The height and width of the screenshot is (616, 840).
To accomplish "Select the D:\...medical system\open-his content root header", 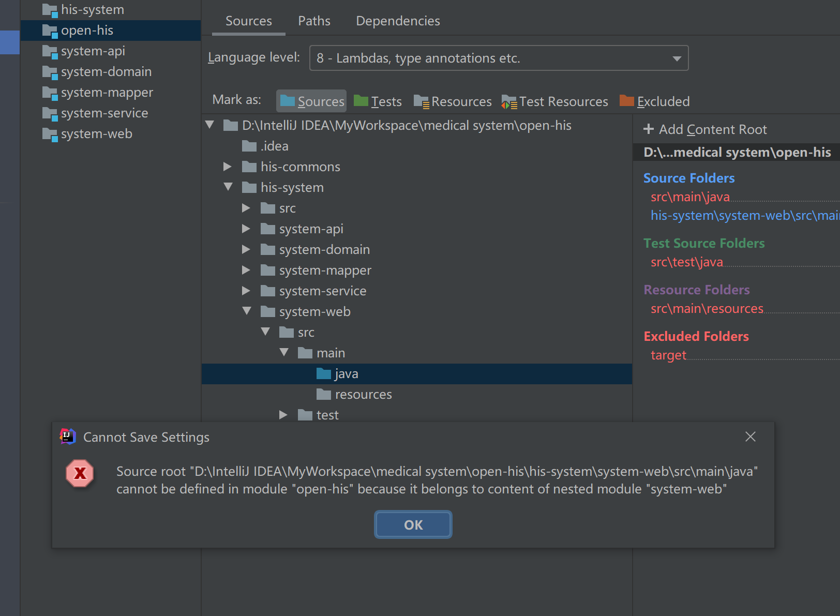I will (737, 153).
